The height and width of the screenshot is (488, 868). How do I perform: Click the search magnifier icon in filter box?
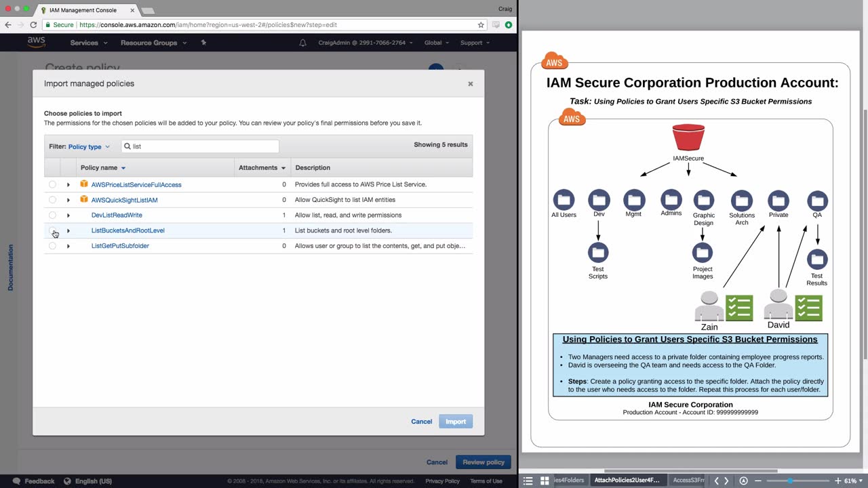tap(127, 146)
